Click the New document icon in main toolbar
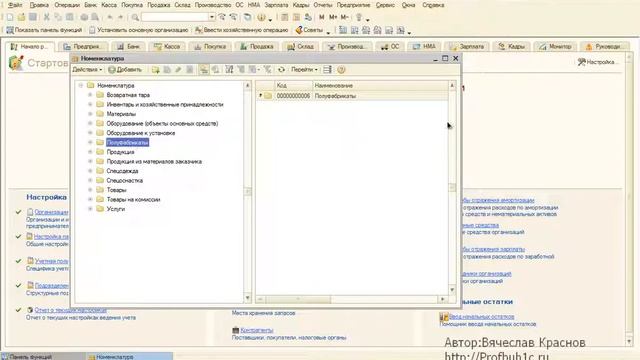This screenshot has width=640, height=360. click(x=10, y=17)
